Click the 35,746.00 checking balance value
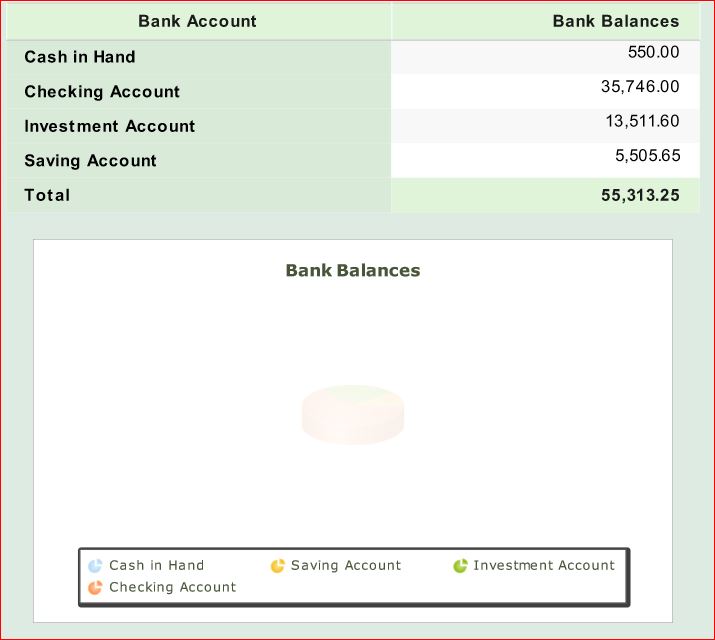The image size is (715, 640). click(x=639, y=87)
